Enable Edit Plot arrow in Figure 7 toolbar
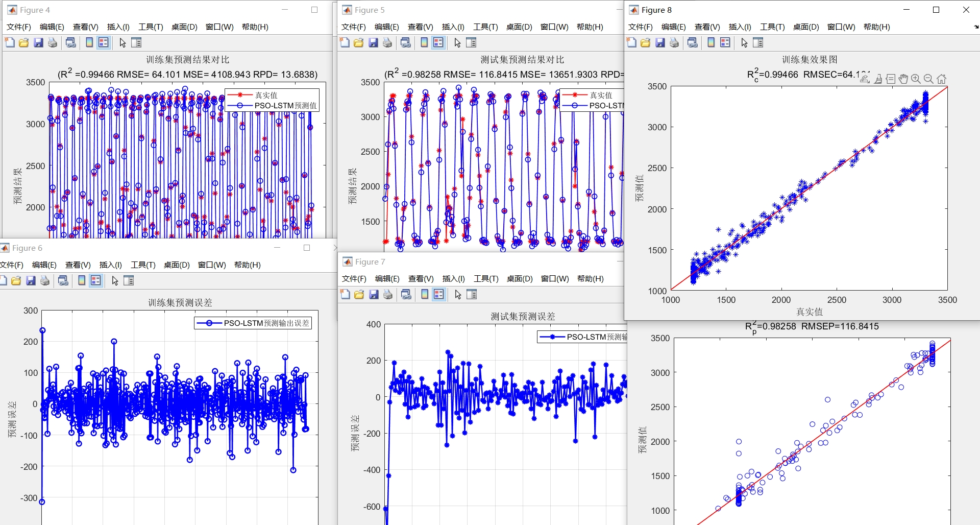The height and width of the screenshot is (525, 980). click(x=458, y=295)
